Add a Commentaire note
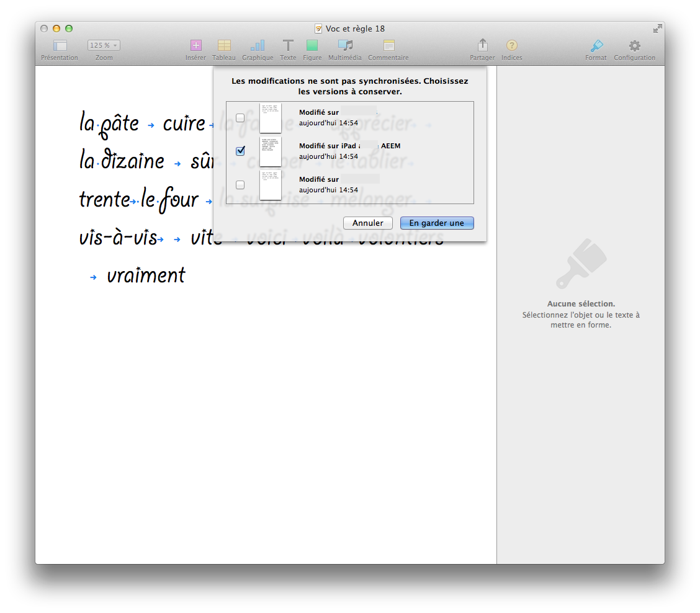 pyautogui.click(x=388, y=46)
